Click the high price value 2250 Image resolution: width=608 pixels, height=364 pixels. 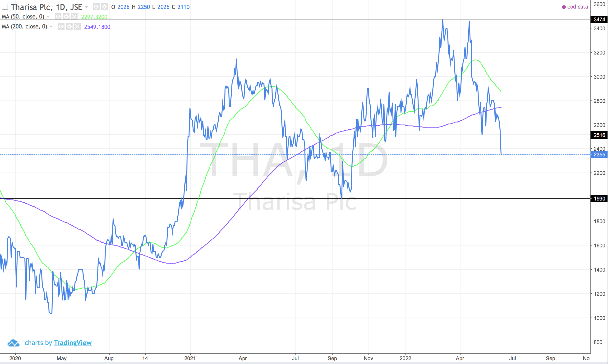click(144, 7)
